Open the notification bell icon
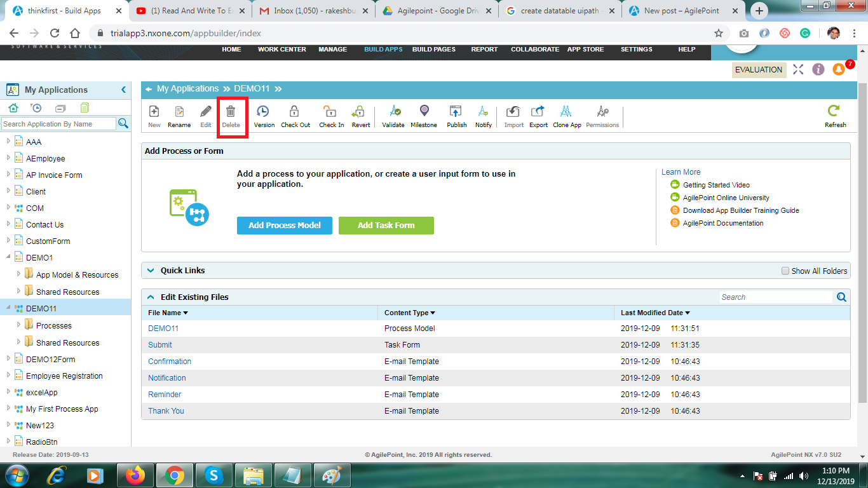Image resolution: width=868 pixels, height=488 pixels. [839, 69]
